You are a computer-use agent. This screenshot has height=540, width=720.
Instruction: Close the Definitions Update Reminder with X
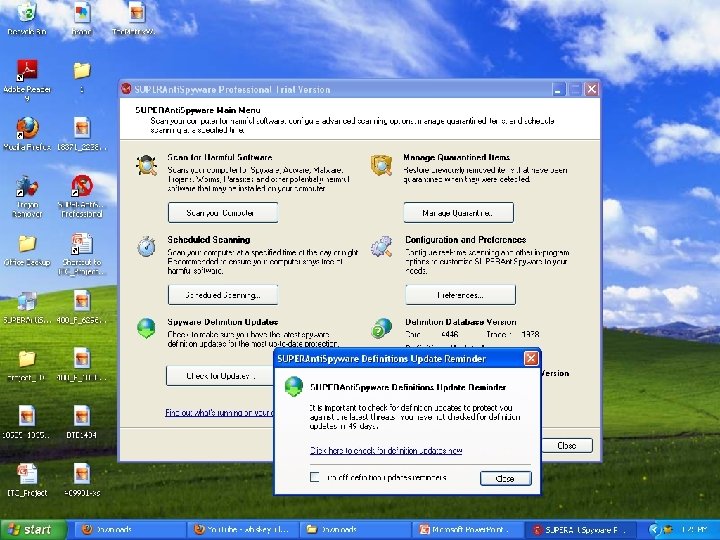[531, 358]
